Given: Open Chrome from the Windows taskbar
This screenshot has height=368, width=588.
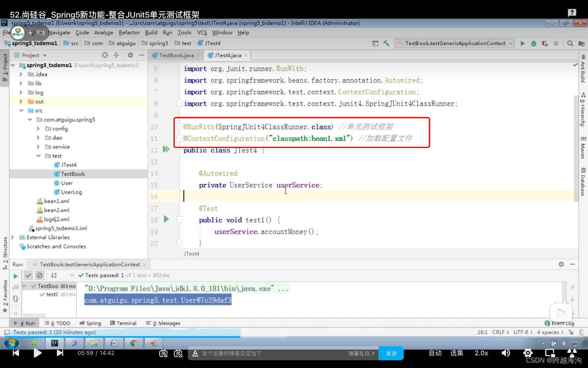Looking at the screenshot, I should click(134, 343).
